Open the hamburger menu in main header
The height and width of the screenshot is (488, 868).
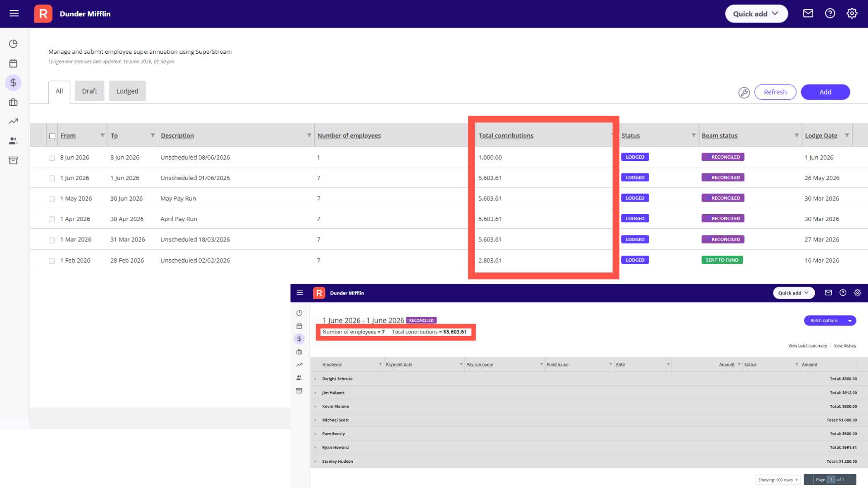(14, 14)
